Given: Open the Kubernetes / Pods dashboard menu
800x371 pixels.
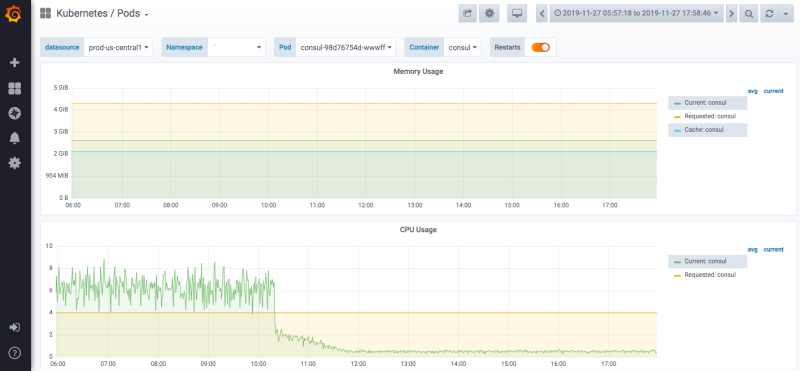Looking at the screenshot, I should 102,14.
